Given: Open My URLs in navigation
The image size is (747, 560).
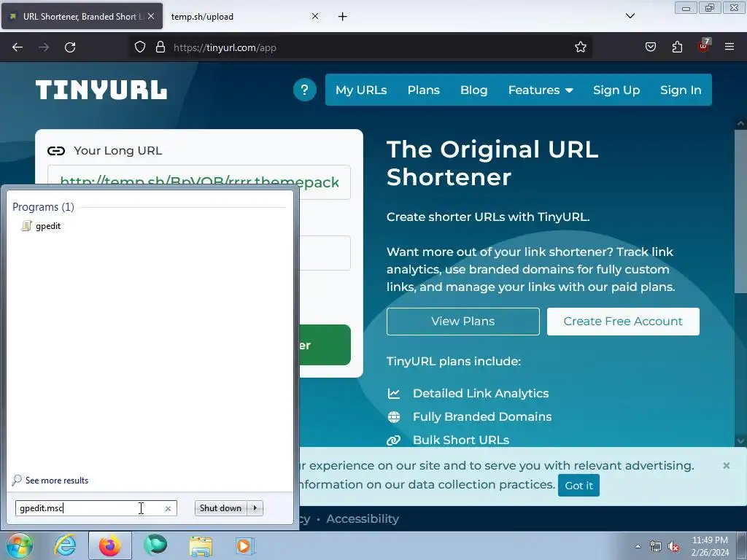Looking at the screenshot, I should [361, 90].
